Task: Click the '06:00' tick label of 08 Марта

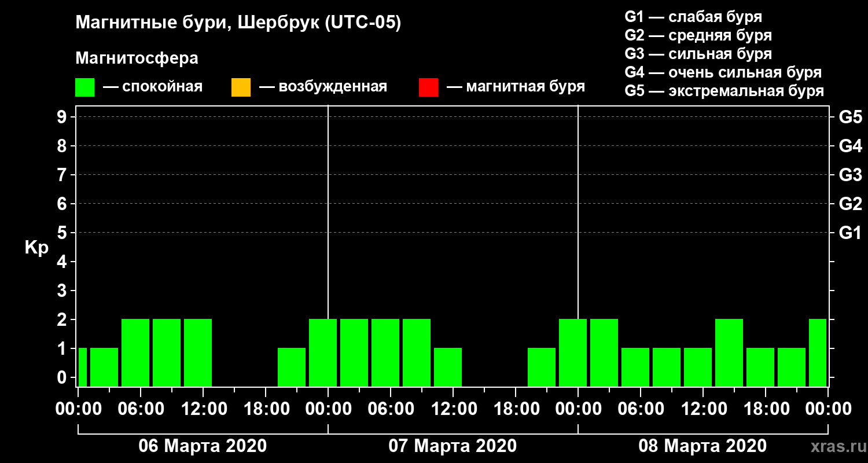Action: coord(641,409)
